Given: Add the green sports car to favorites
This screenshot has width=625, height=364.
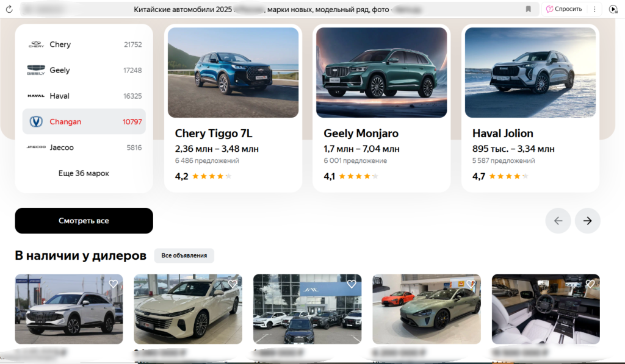Looking at the screenshot, I should click(x=471, y=284).
